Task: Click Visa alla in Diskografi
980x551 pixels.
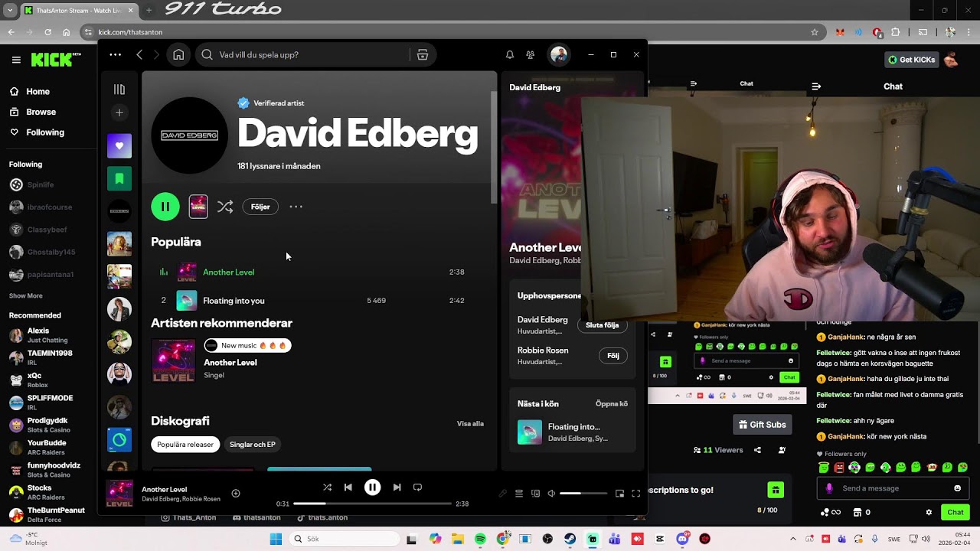Action: click(x=470, y=424)
